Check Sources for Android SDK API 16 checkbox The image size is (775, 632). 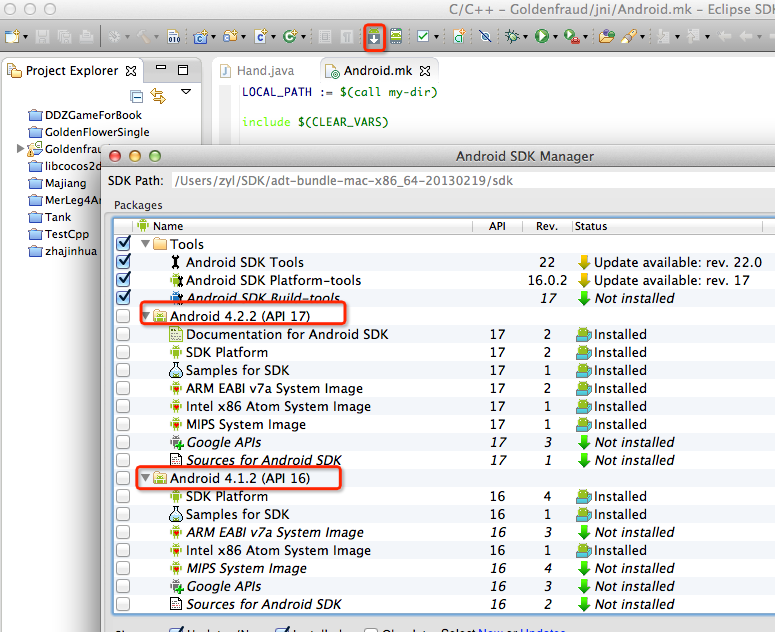(123, 604)
